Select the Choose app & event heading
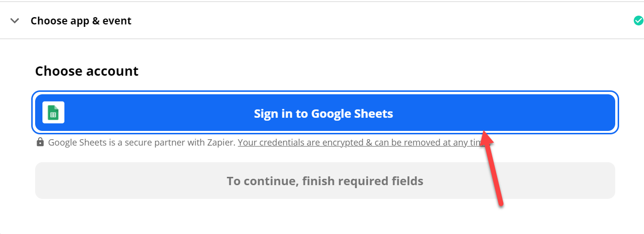The width and height of the screenshot is (644, 234). pyautogui.click(x=81, y=21)
